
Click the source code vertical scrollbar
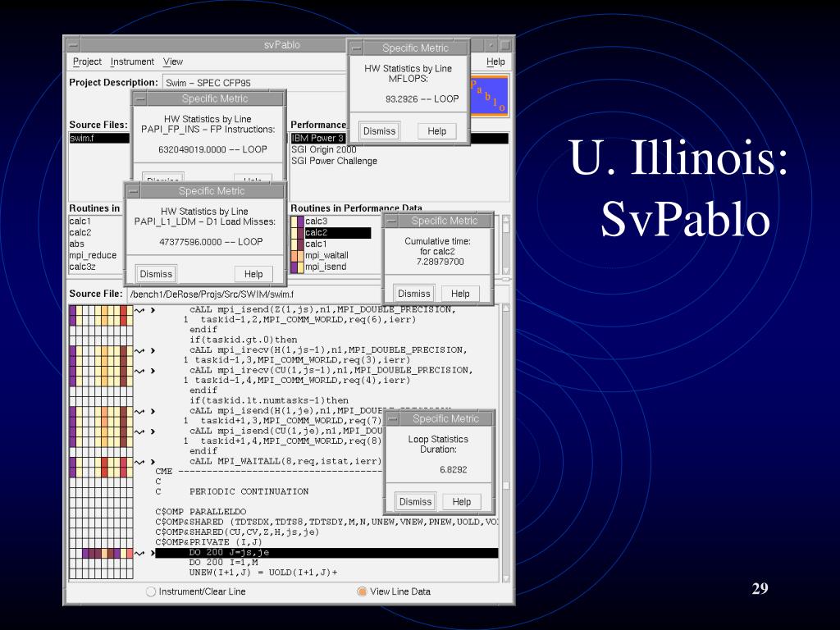(505, 444)
